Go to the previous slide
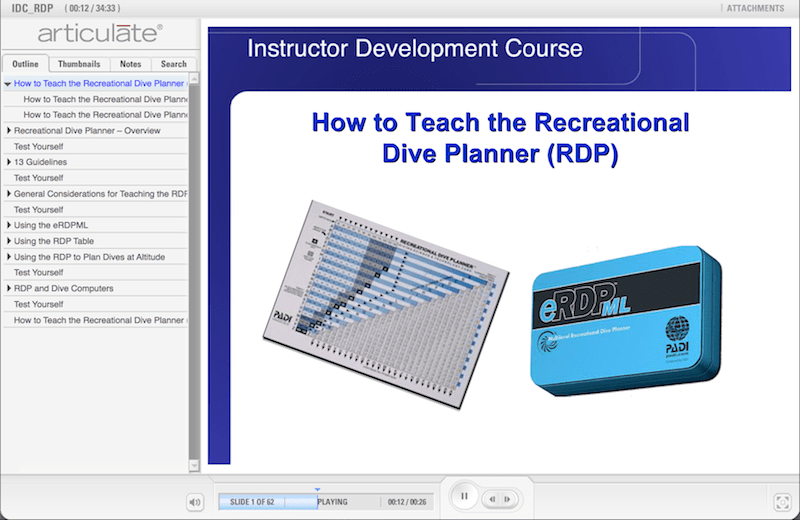 (x=492, y=499)
